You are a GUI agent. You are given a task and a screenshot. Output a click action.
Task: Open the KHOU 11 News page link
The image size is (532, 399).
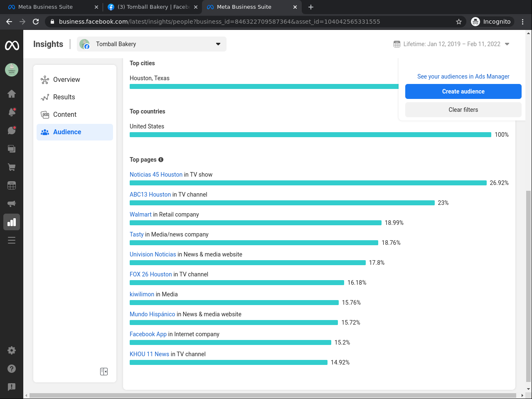(149, 354)
